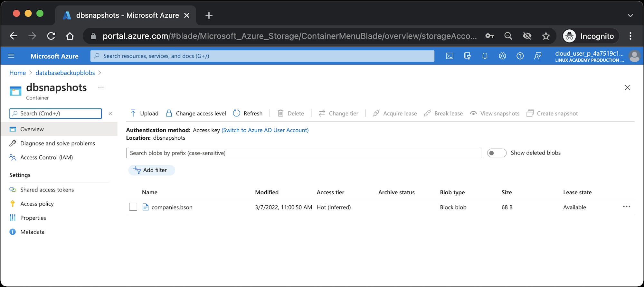The height and width of the screenshot is (287, 644).
Task: Open the ellipsis next to dbsnapshots title
Action: coord(101,88)
